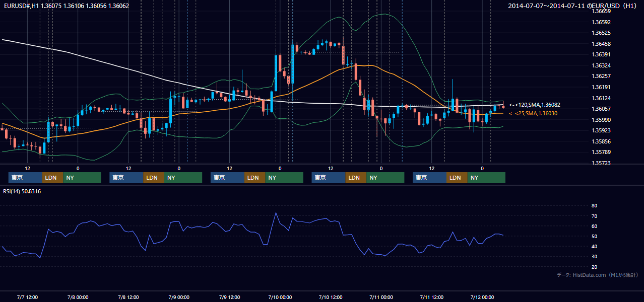Select the NY session block for 7/8
644x302 pixels.
pyautogui.click(x=183, y=178)
